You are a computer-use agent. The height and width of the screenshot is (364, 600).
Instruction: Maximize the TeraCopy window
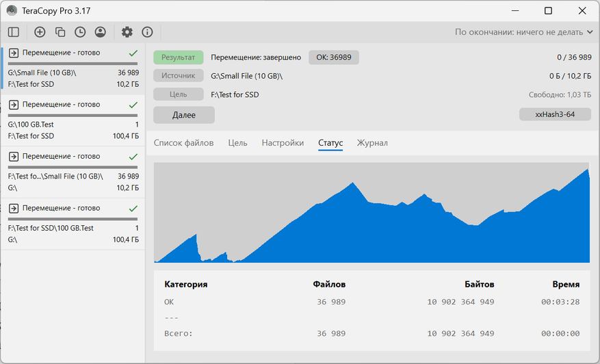548,10
